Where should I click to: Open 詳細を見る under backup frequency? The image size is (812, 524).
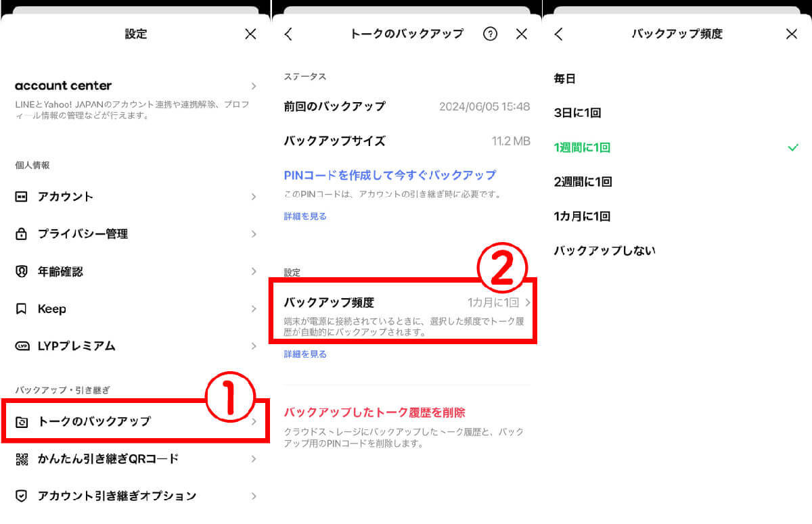(305, 354)
